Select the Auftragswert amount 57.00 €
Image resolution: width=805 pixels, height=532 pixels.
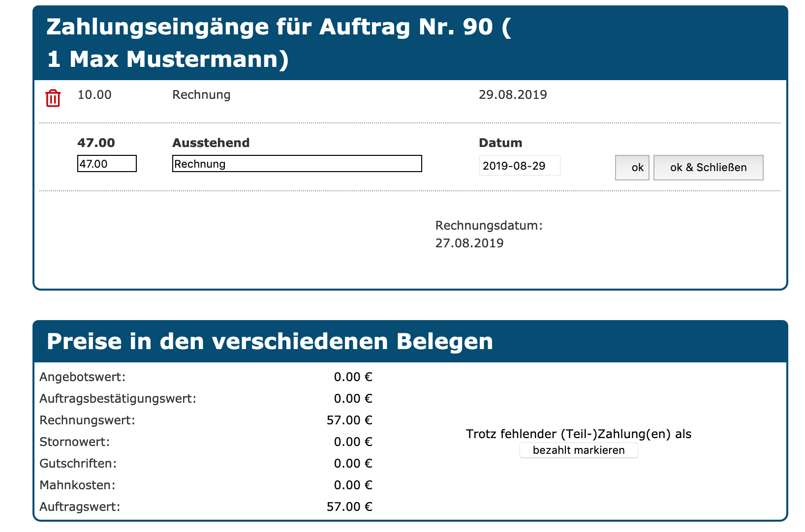coord(349,507)
